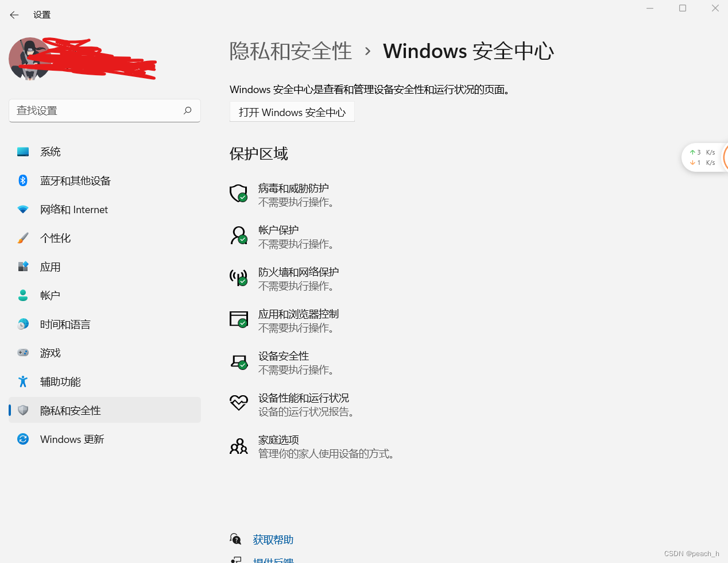Click 隐私和安全性 breadcrumb in header

pyautogui.click(x=291, y=51)
